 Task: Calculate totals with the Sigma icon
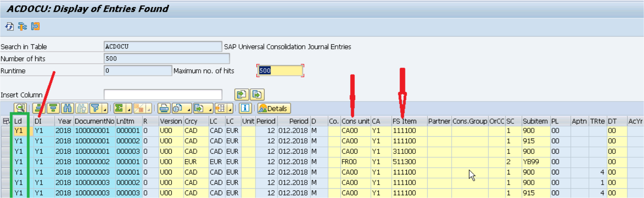pyautogui.click(x=118, y=108)
